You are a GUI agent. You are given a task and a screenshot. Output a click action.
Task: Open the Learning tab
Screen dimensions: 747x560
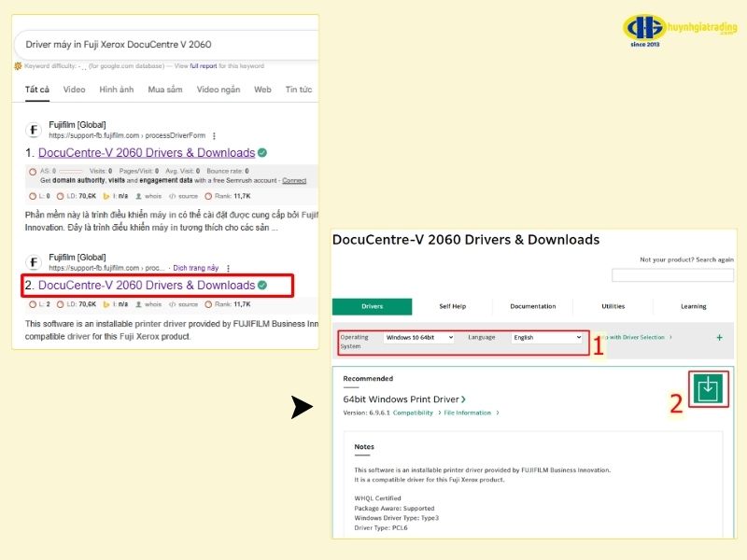[693, 306]
